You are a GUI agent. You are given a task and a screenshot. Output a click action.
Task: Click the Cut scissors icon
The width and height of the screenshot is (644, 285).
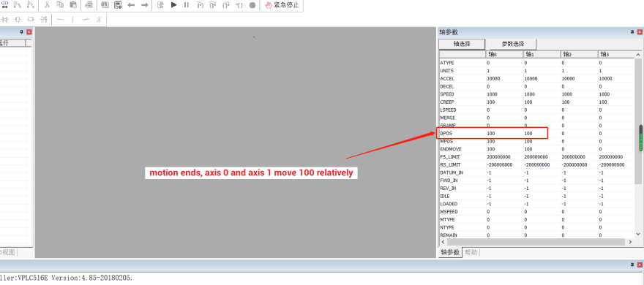[47, 5]
